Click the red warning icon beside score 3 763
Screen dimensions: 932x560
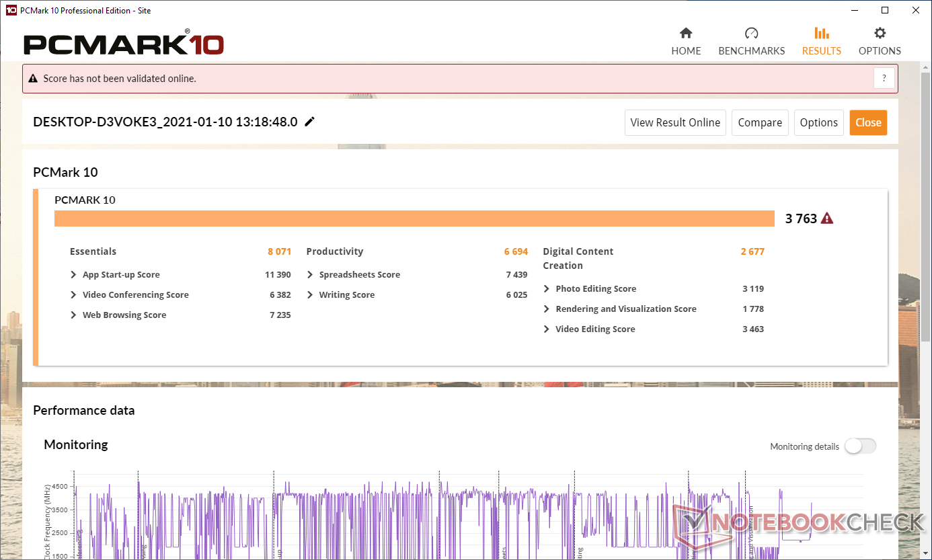827,218
